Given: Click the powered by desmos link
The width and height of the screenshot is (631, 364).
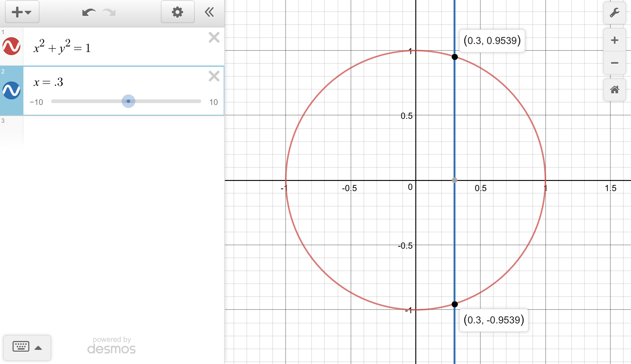Looking at the screenshot, I should pyautogui.click(x=112, y=345).
